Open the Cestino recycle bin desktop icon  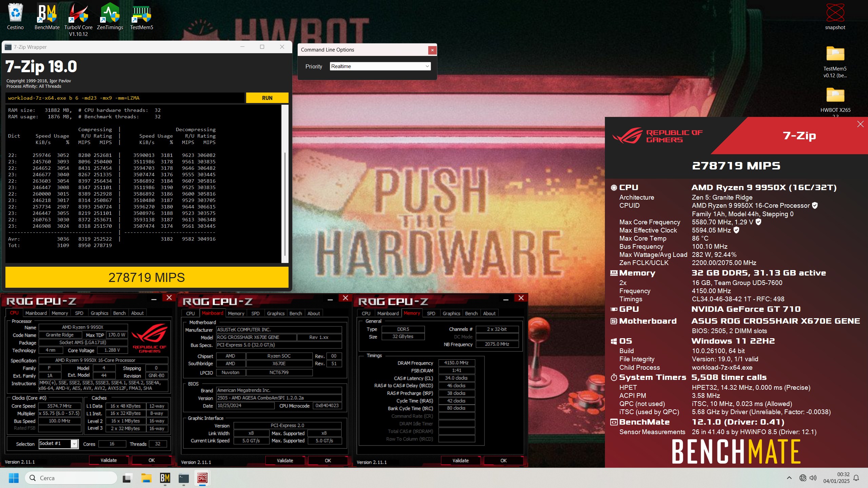[15, 16]
